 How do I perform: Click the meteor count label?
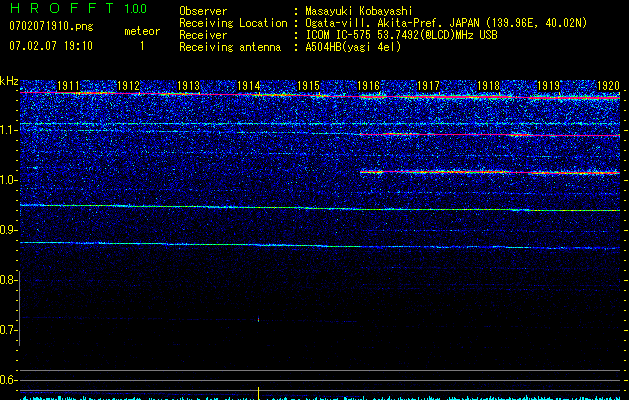click(141, 31)
